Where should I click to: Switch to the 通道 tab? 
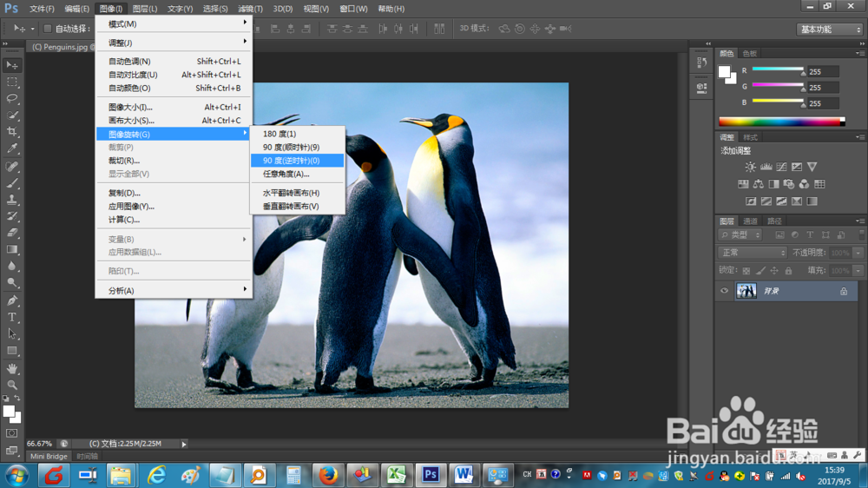[x=750, y=221]
